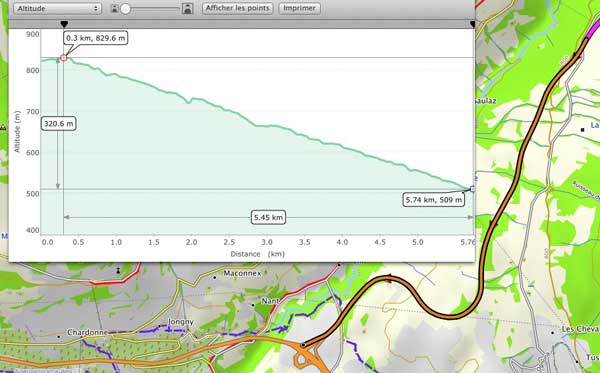Click the Jongny village label on the map
This screenshot has width=600, height=373.
click(x=180, y=322)
